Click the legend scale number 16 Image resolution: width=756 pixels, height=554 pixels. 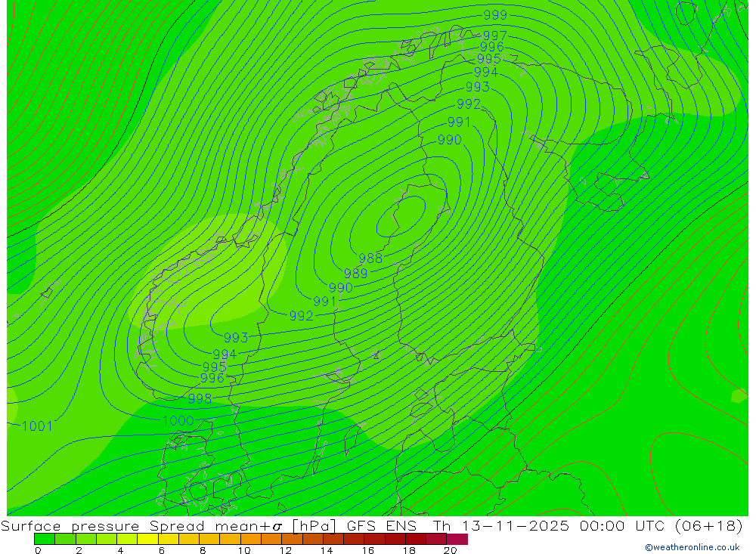[368, 550]
